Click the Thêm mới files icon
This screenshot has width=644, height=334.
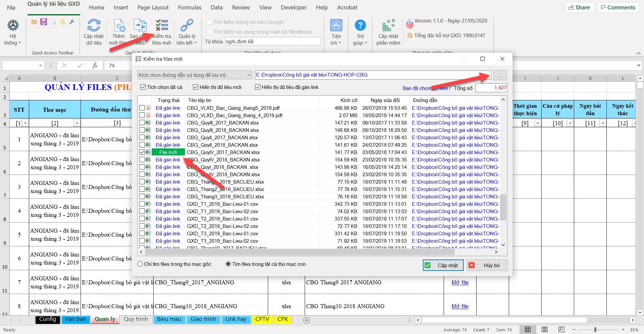[119, 26]
